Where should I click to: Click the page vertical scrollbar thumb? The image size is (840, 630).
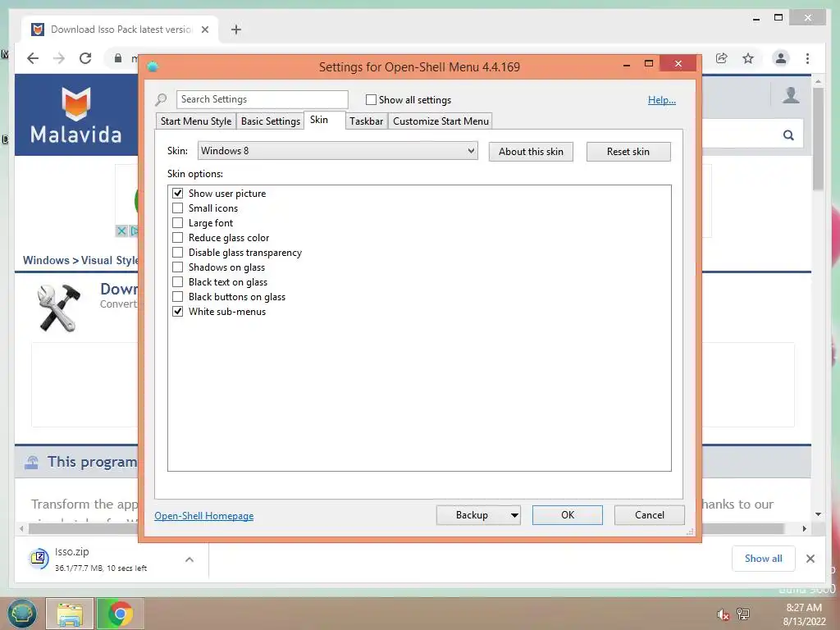tap(818, 139)
